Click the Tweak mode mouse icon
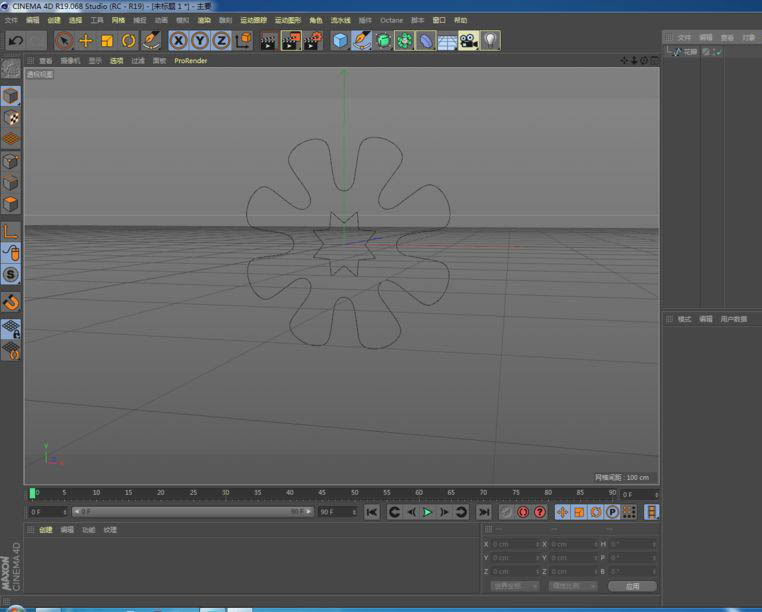This screenshot has width=762, height=612. pyautogui.click(x=11, y=253)
